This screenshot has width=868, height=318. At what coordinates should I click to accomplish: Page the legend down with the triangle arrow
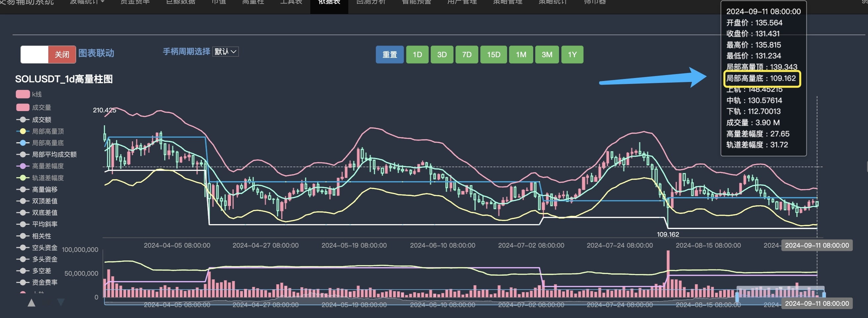tap(61, 302)
